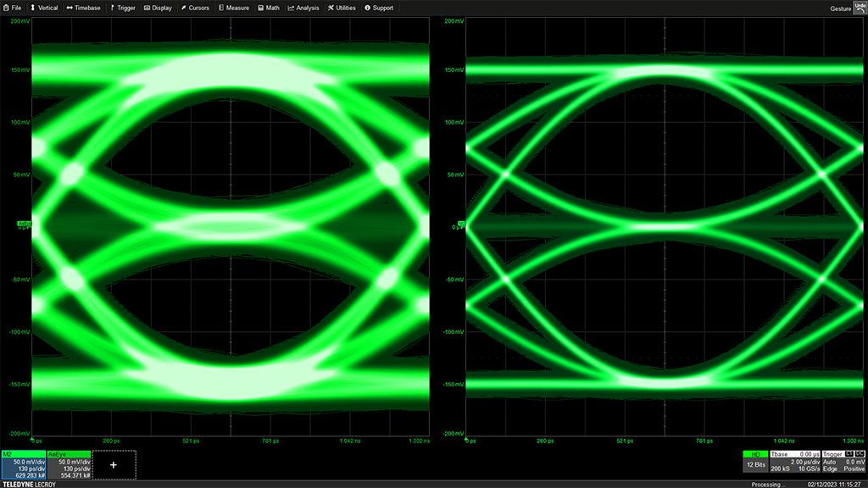Open the Utilities menu
This screenshot has width=868, height=488.
(342, 8)
